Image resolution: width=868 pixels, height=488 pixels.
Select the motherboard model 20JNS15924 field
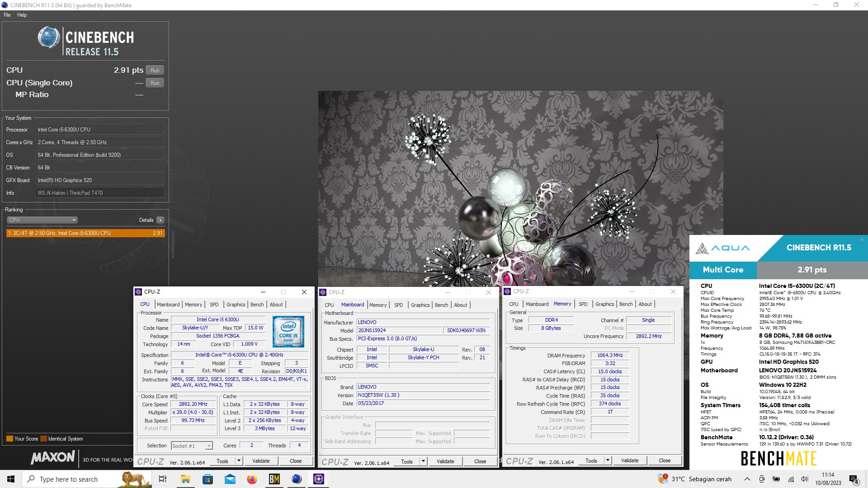point(399,331)
